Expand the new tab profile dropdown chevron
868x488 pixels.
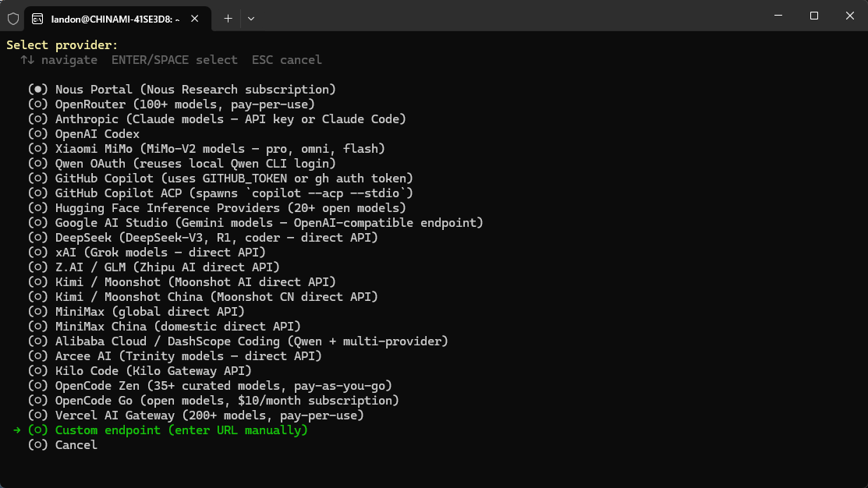(x=251, y=18)
